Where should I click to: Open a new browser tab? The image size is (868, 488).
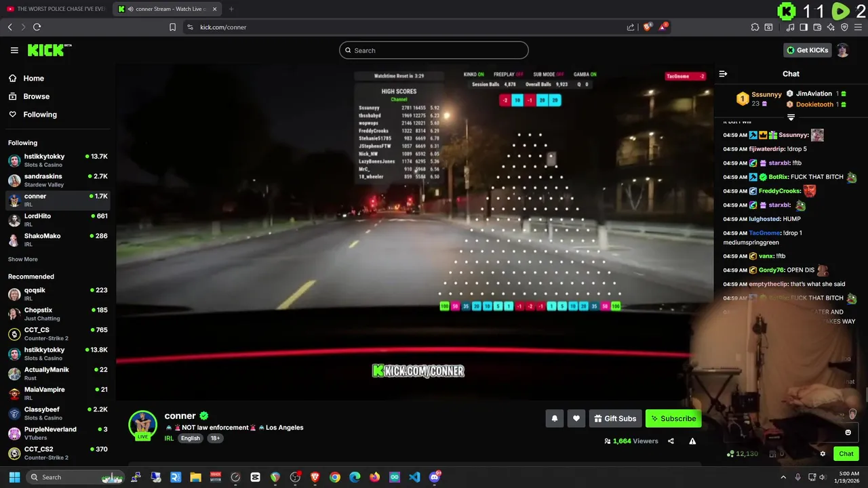[x=231, y=9]
